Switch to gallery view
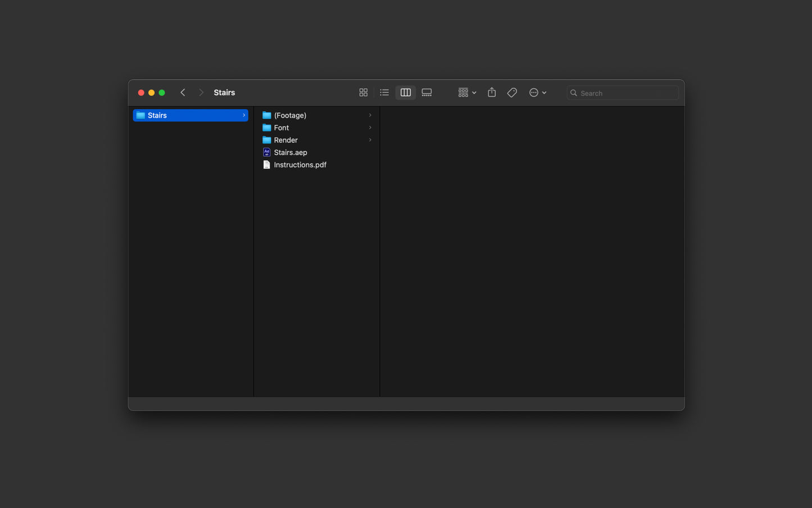The image size is (812, 508). point(427,93)
